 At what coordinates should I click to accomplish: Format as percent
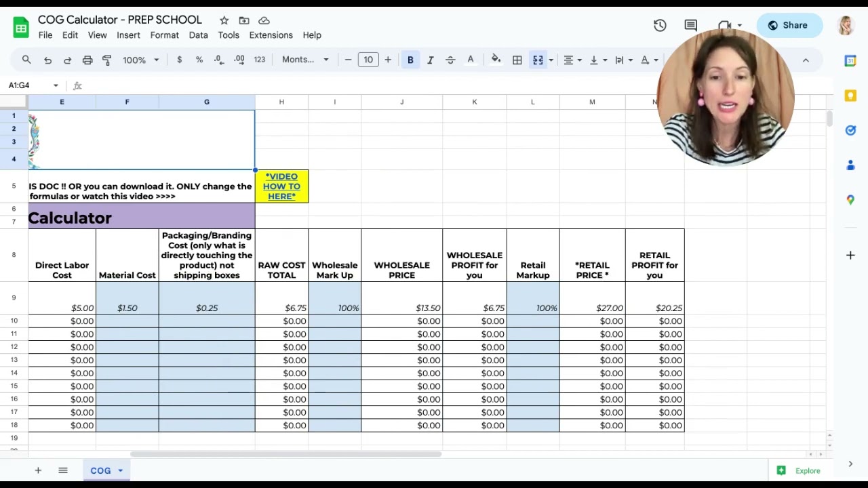(x=199, y=60)
